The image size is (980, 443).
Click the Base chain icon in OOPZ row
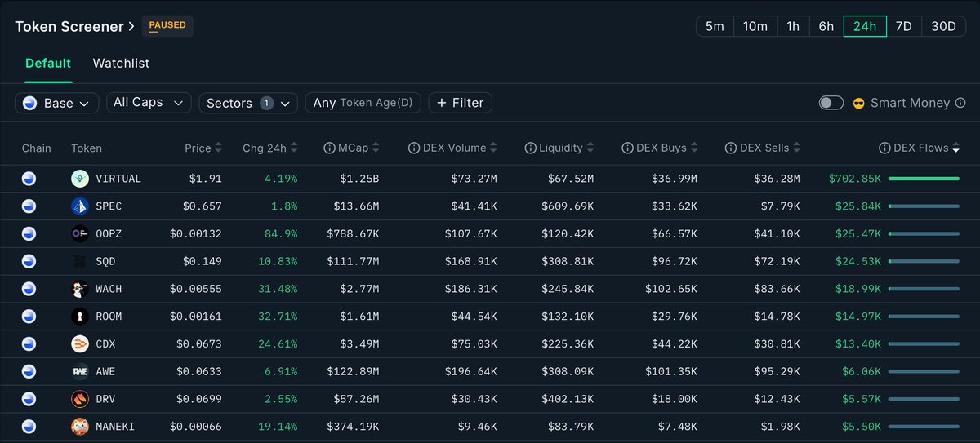[x=29, y=234]
